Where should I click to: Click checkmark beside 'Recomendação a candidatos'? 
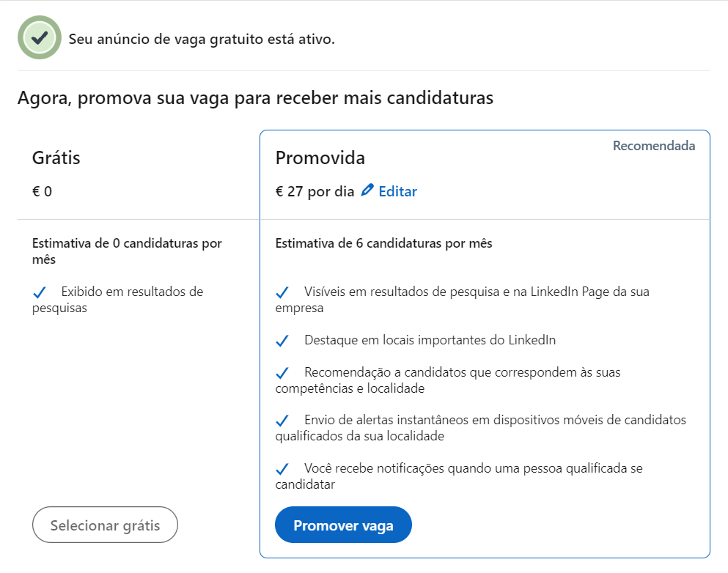283,371
